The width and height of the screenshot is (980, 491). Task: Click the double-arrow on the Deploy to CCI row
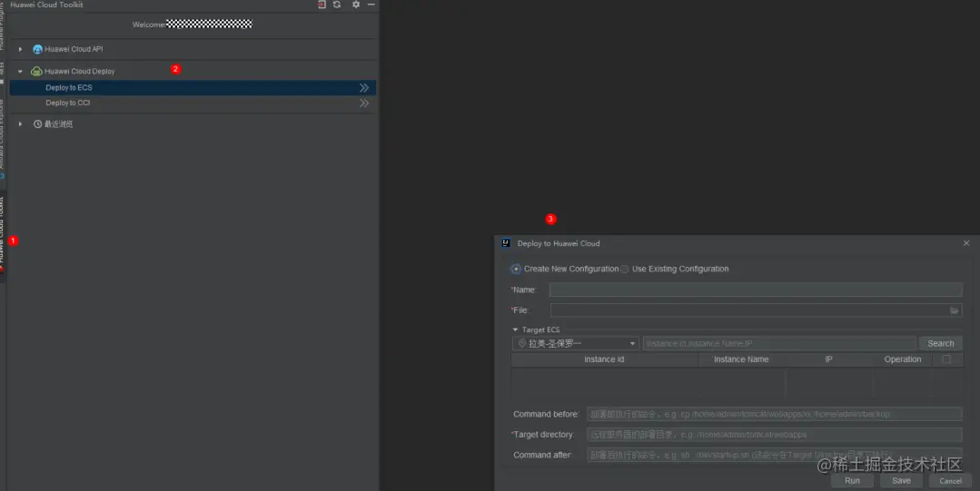(x=363, y=103)
